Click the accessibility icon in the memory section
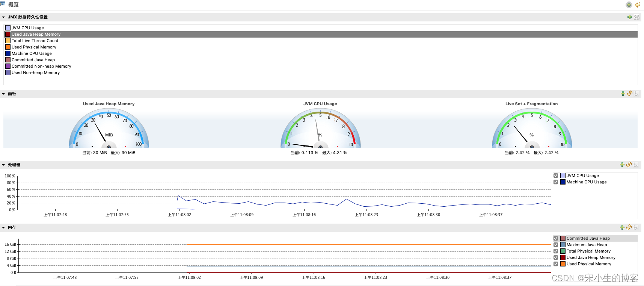Viewport: 644px width, 286px height. click(x=636, y=227)
